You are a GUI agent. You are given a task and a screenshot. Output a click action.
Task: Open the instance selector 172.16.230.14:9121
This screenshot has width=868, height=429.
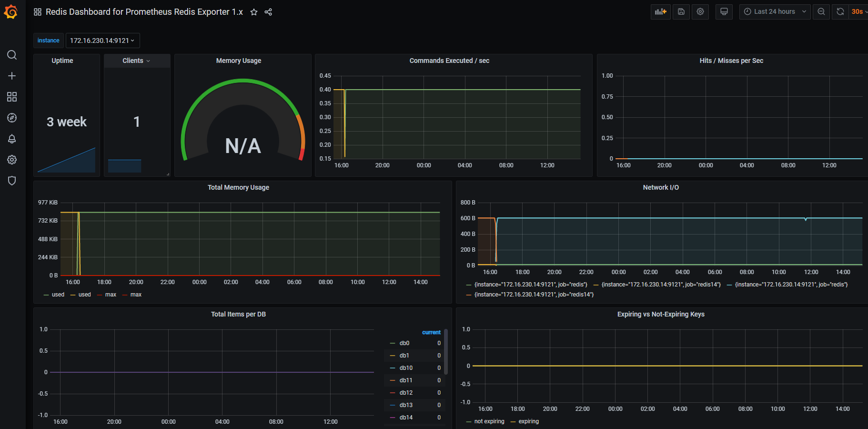coord(102,41)
